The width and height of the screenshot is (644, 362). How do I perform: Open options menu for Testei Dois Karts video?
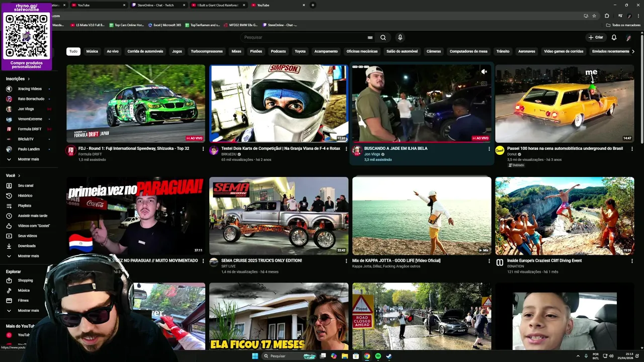[x=346, y=149]
